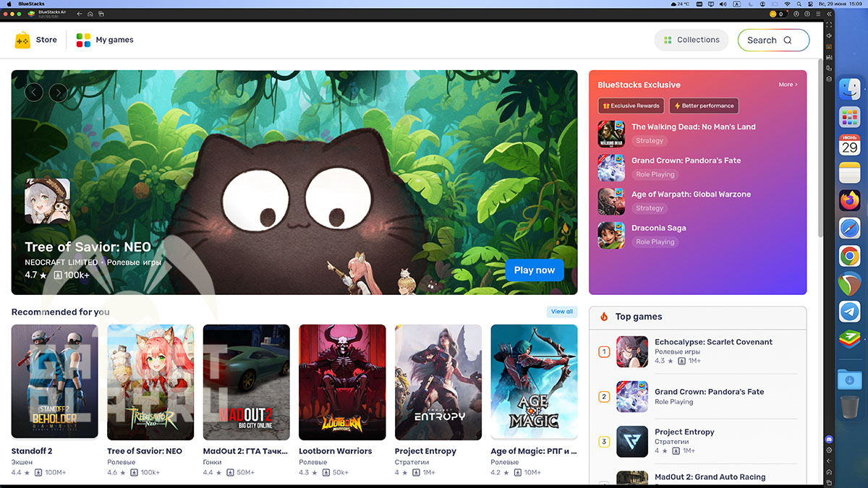Click the page vertical scrollbar
This screenshot has width=868, height=488.
tap(820, 148)
